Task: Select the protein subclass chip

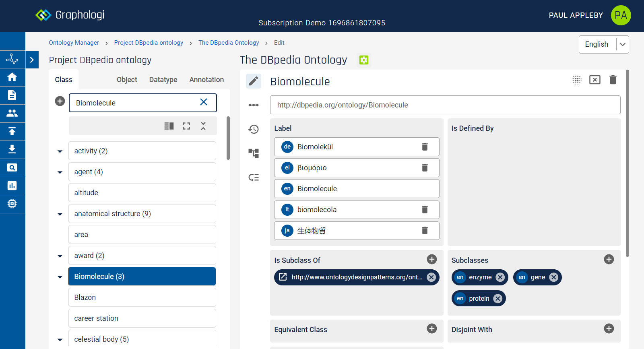Action: click(x=479, y=298)
